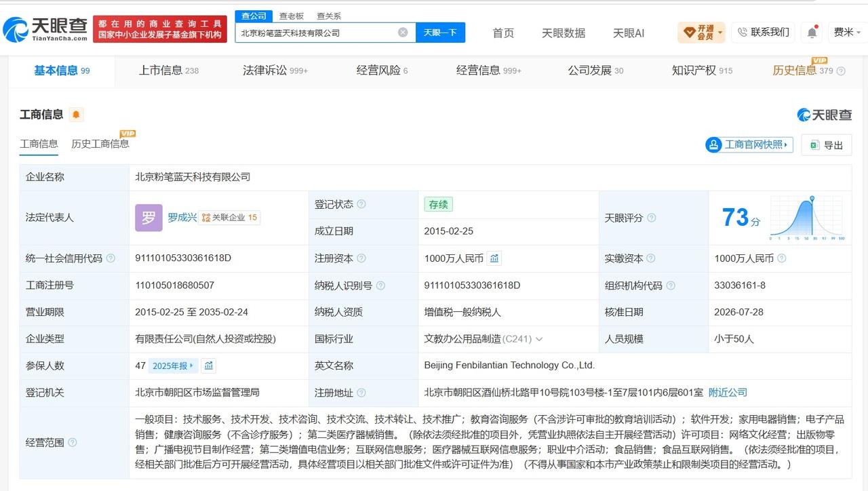Click help icon beside 注册地址
Image resolution: width=868 pixels, height=491 pixels.
(x=361, y=393)
